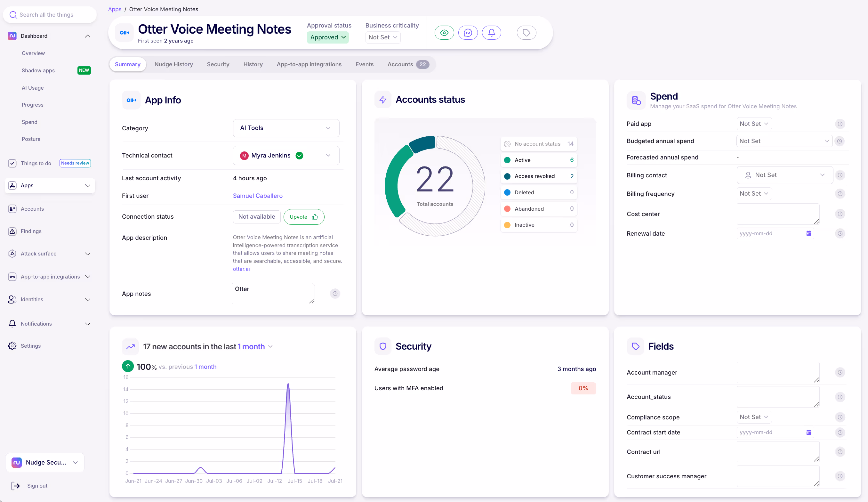Open the Paid app Not Set dropdown
The height and width of the screenshot is (502, 868).
point(754,124)
